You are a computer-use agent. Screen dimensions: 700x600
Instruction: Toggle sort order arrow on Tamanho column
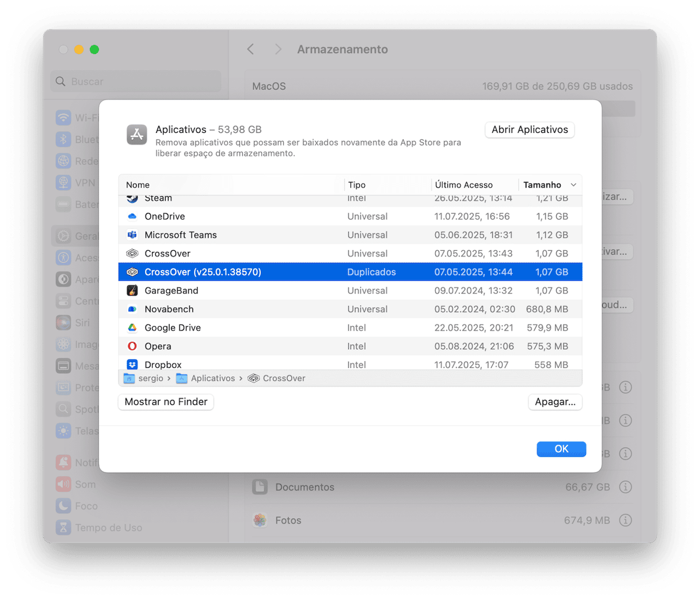tap(573, 185)
